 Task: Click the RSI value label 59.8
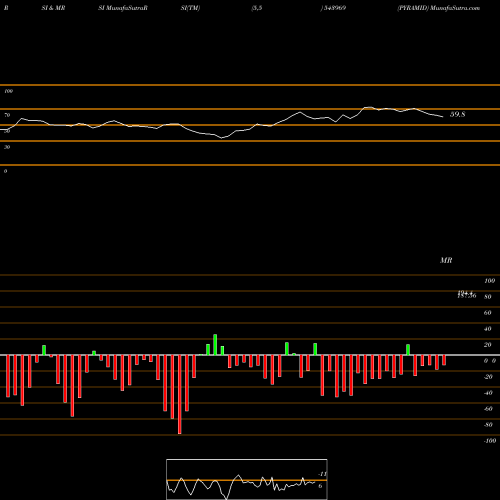click(x=457, y=114)
